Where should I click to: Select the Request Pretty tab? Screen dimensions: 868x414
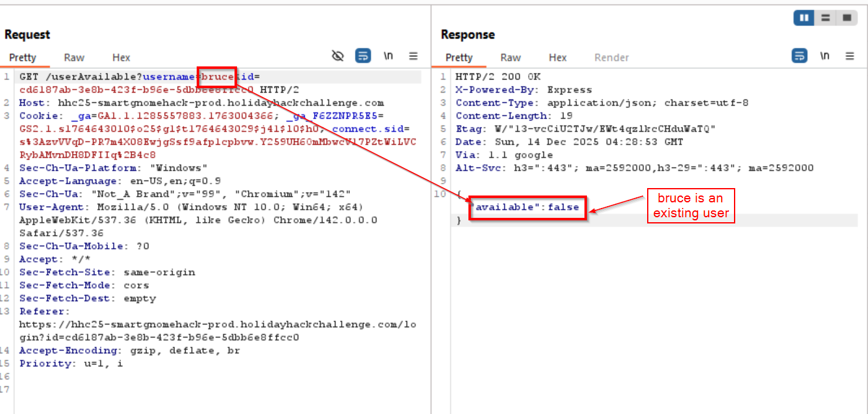(23, 58)
